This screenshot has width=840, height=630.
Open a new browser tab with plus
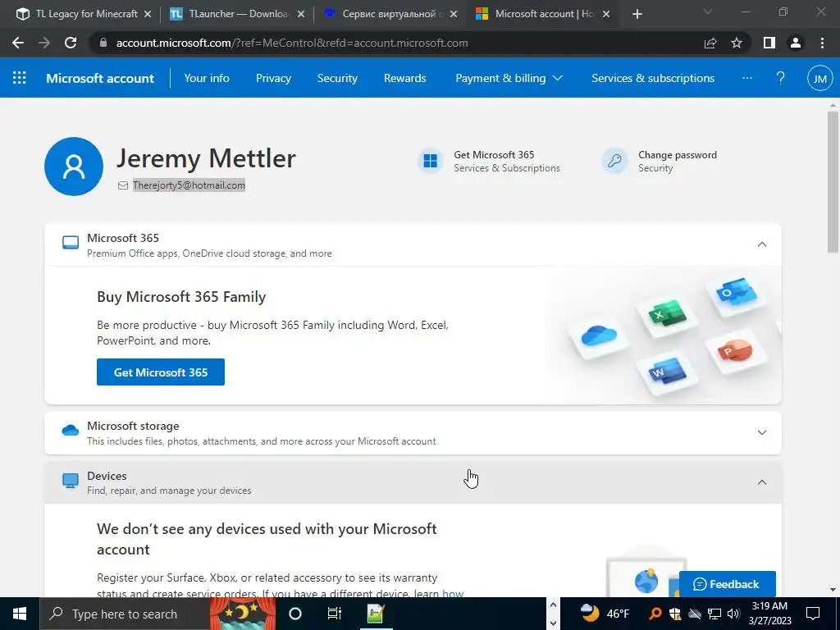coord(637,14)
